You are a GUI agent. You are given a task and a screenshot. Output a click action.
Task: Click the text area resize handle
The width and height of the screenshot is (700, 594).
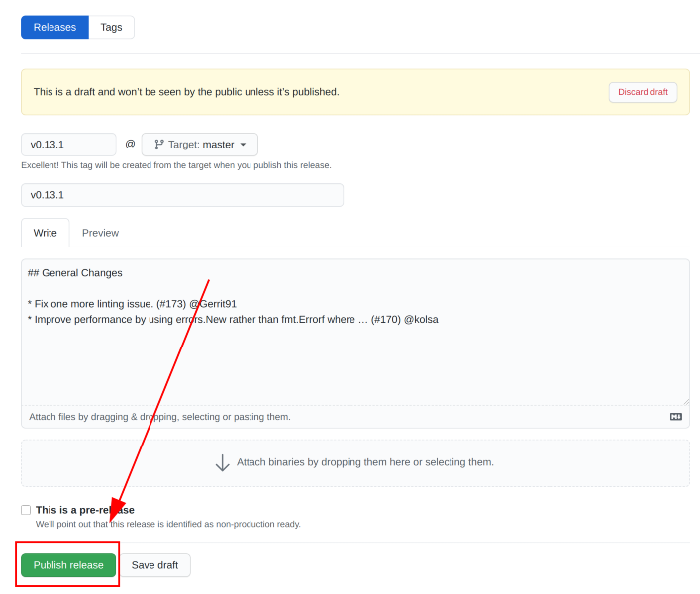(x=685, y=400)
